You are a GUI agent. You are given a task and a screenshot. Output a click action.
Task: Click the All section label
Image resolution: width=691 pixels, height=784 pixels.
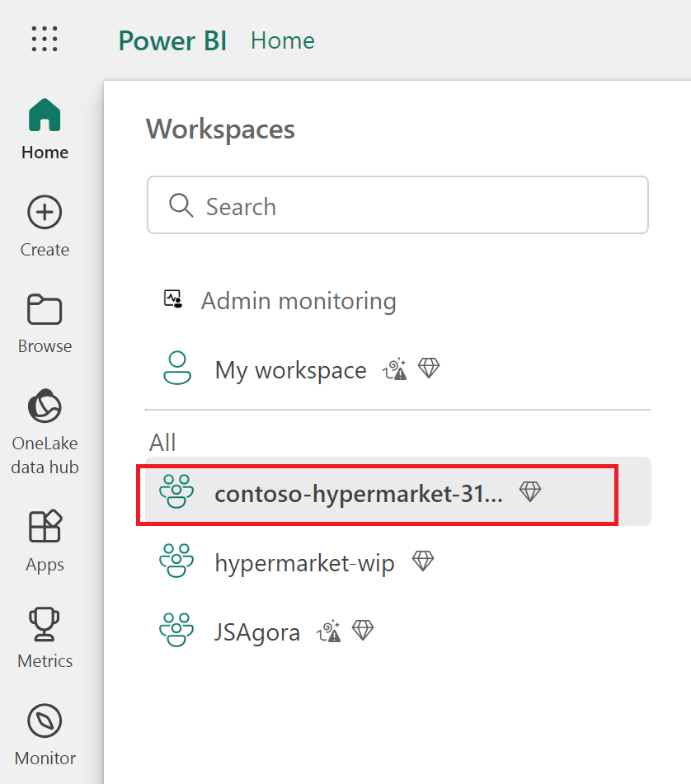click(x=162, y=443)
